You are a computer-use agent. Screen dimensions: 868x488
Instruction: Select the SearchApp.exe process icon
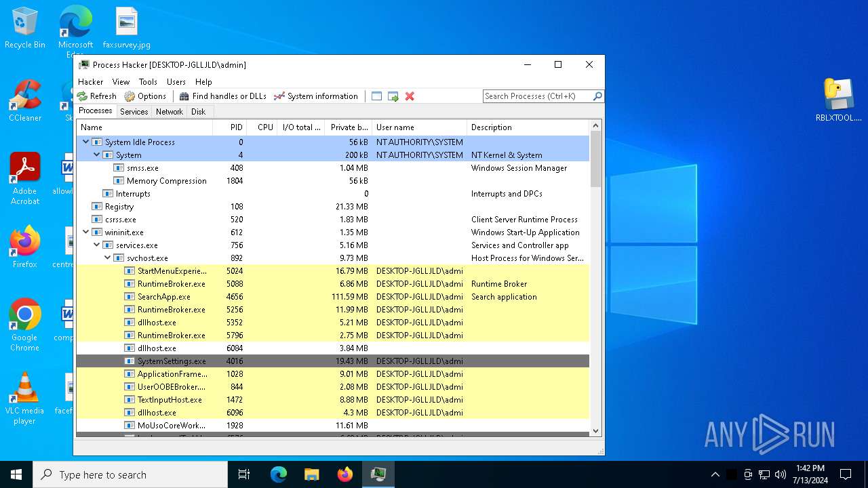point(130,297)
